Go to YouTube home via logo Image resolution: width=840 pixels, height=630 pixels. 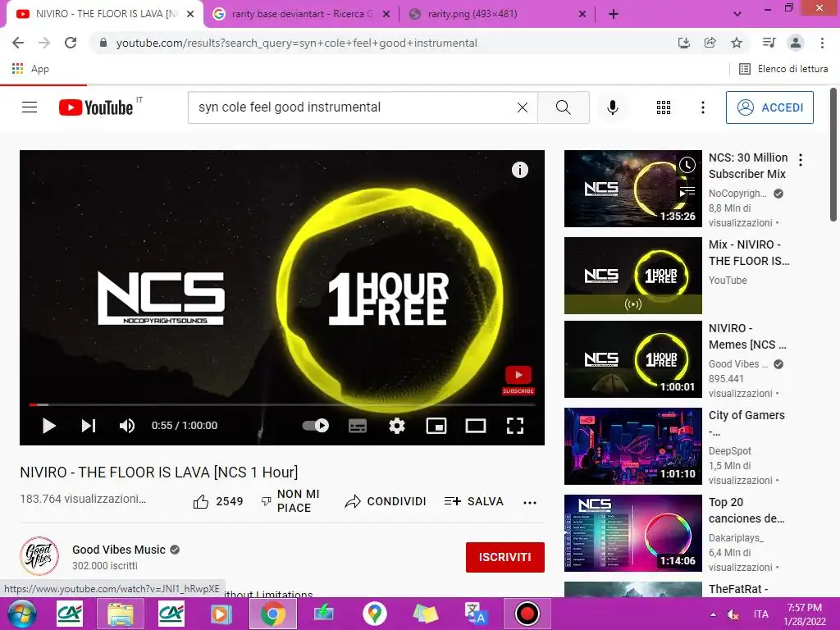[97, 107]
